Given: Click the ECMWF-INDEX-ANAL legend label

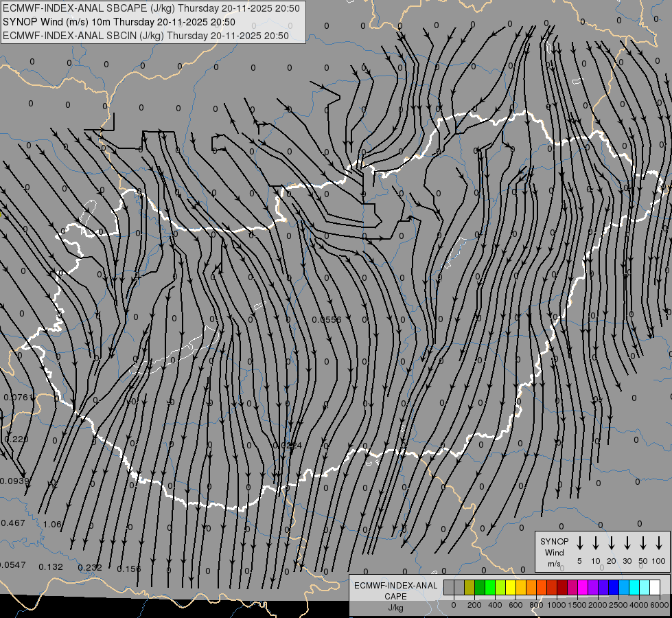Looking at the screenshot, I should coord(395,586).
